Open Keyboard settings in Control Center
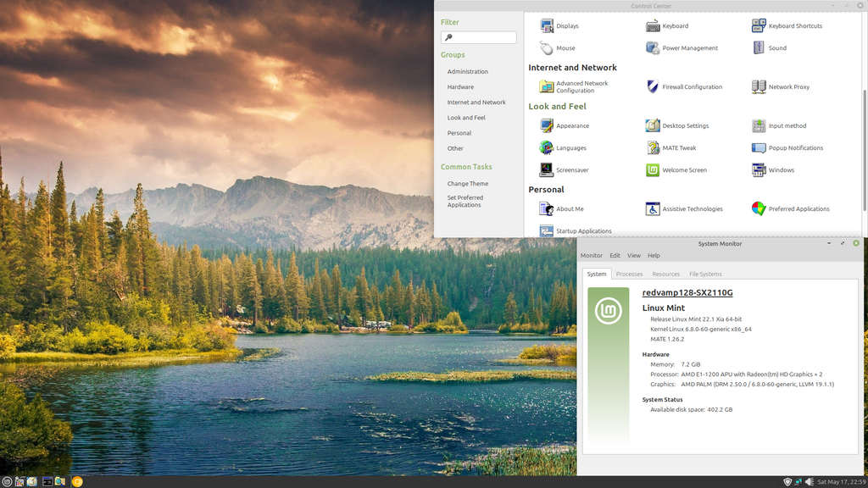 [x=667, y=26]
